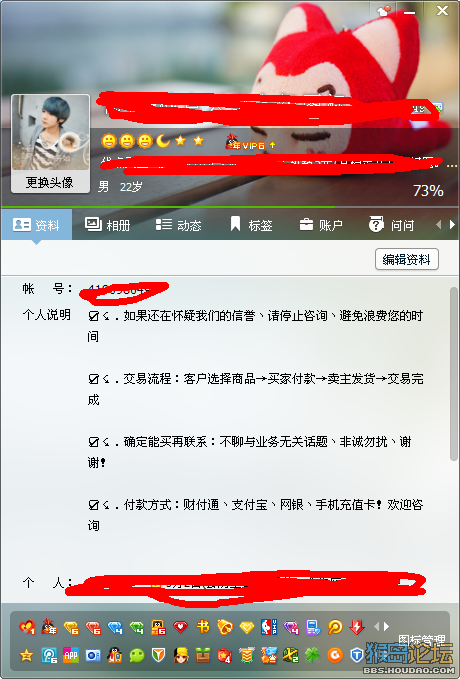460x679 pixels.
Task: Click the green WeChat bubble icon
Action: pos(137,655)
